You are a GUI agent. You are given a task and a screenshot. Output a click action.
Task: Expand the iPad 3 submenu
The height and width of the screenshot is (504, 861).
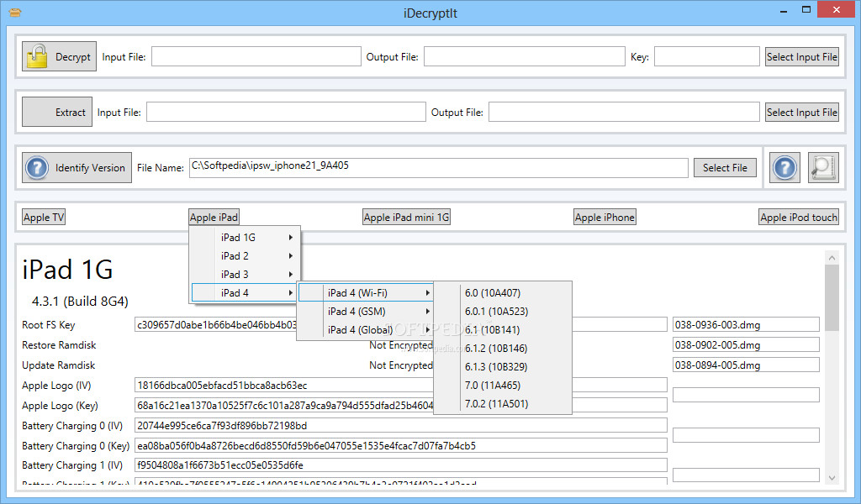pyautogui.click(x=245, y=274)
